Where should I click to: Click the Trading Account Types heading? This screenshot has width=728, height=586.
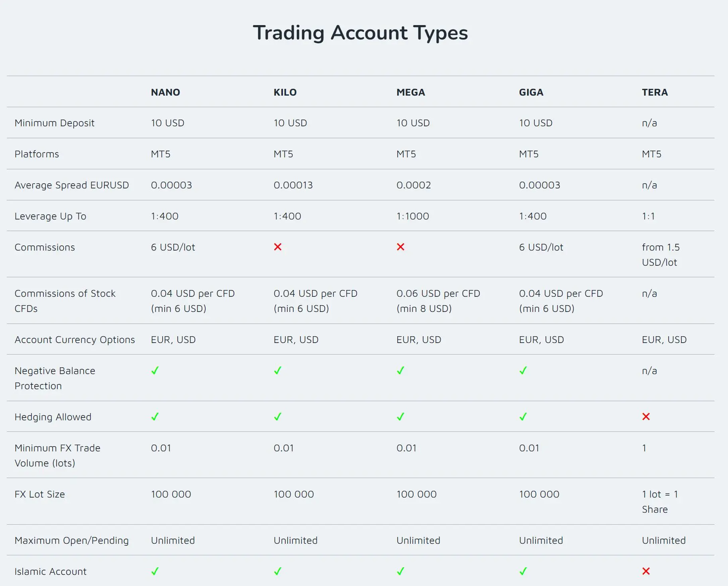[x=360, y=33]
